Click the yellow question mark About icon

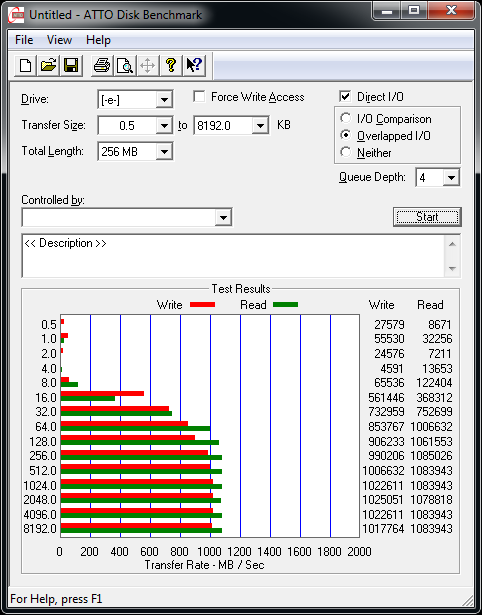coord(171,65)
